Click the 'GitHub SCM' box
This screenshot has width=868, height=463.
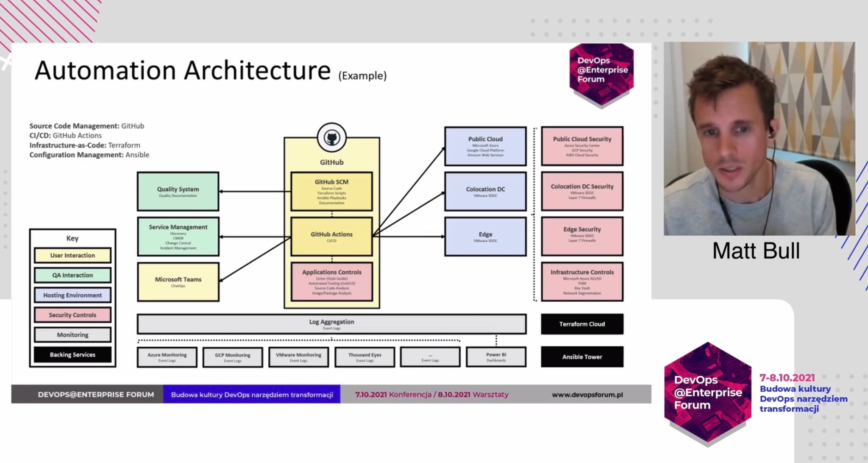coord(331,191)
